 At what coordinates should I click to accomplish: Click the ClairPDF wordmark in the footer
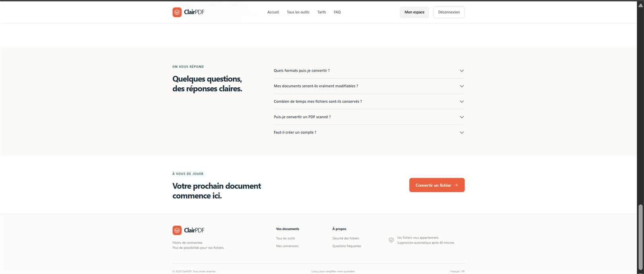tap(194, 230)
